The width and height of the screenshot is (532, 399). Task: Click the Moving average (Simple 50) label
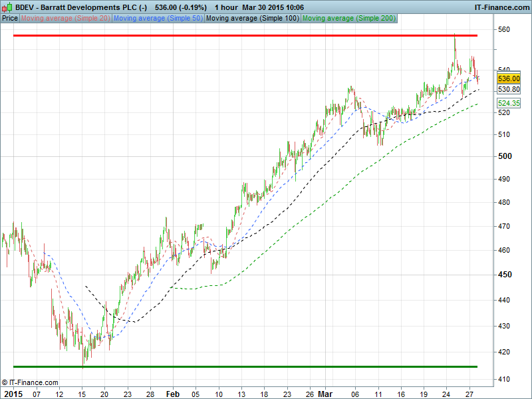point(158,18)
